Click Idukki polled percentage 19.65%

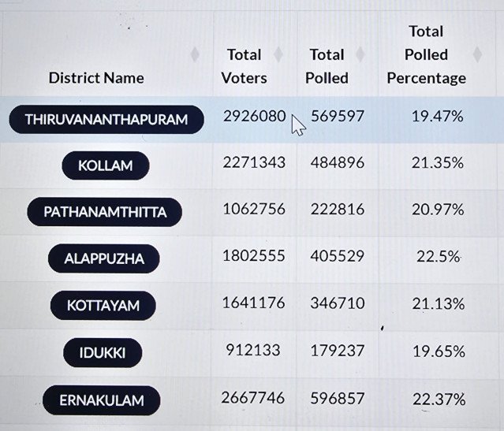point(437,351)
